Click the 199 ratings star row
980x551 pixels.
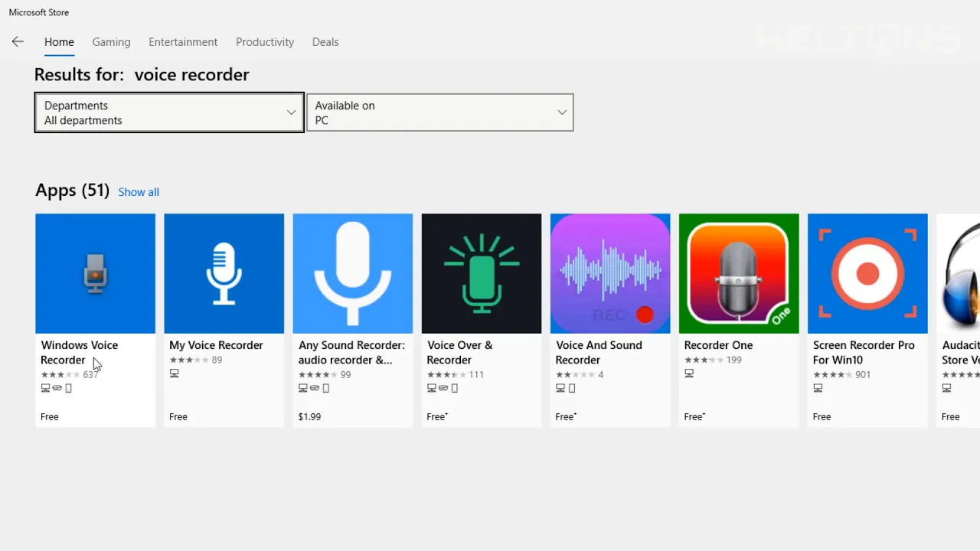713,360
